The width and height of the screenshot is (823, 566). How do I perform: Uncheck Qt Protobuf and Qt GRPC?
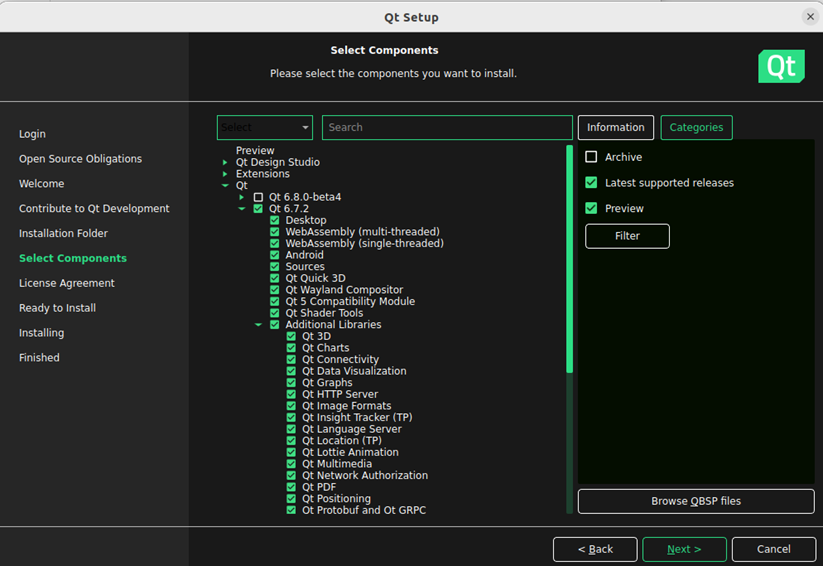pyautogui.click(x=291, y=510)
